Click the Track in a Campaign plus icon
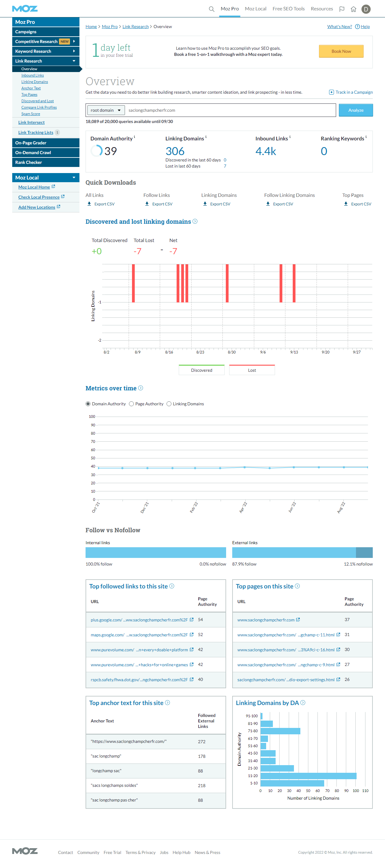This screenshot has height=868, width=385. coord(331,92)
